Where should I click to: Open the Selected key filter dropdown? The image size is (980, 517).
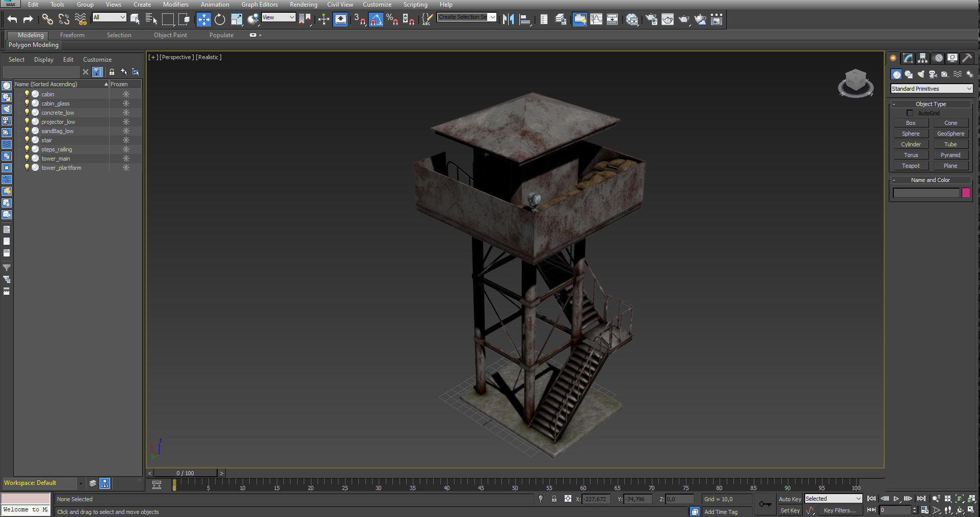[x=833, y=499]
